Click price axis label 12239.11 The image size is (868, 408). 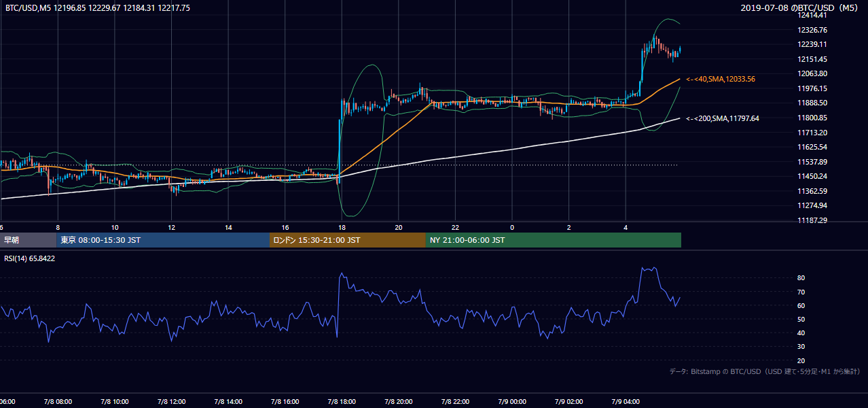(x=812, y=44)
